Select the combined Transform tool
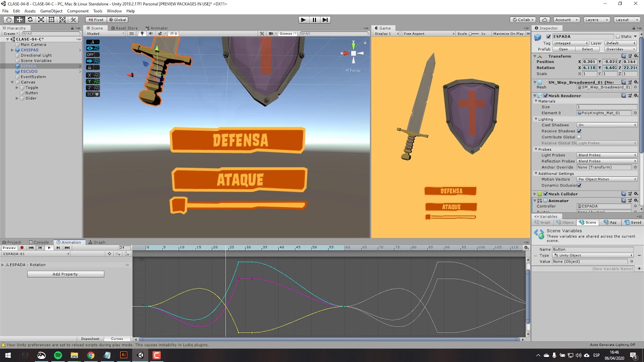Screen dimensions: 644x362 coord(62,20)
